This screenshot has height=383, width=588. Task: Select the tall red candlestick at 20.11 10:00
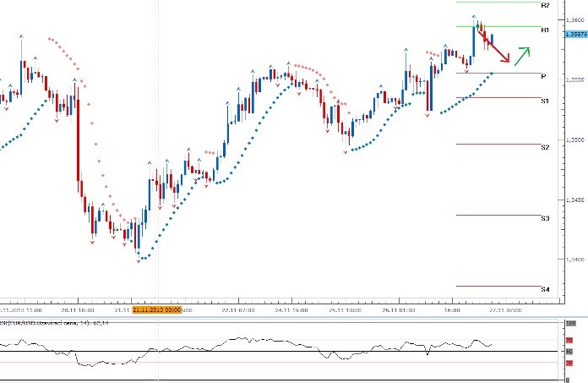[x=78, y=140]
